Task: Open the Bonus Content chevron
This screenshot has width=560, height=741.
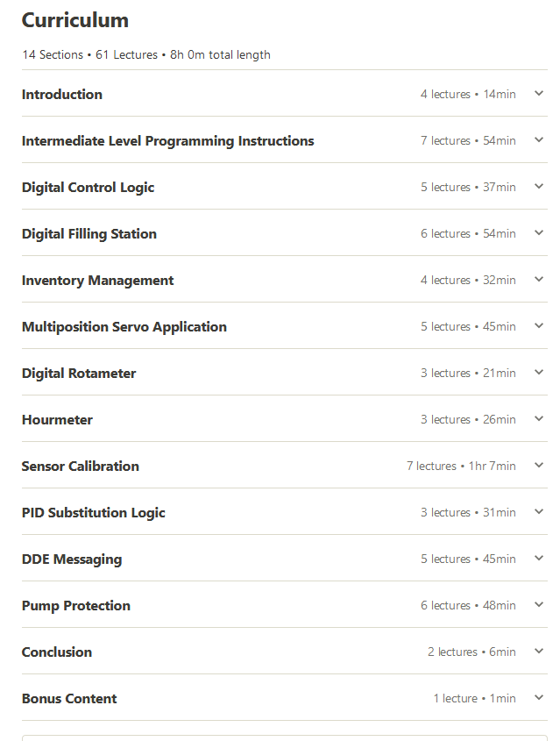Action: pos(539,698)
